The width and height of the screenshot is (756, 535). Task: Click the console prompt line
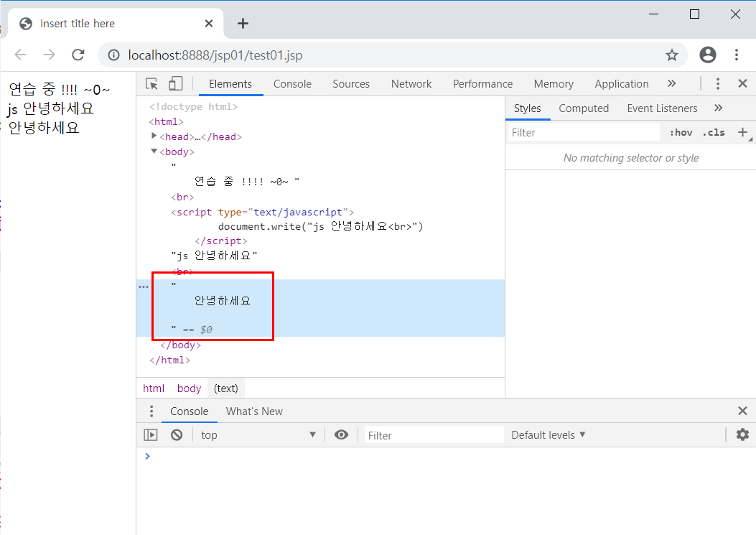click(x=446, y=457)
